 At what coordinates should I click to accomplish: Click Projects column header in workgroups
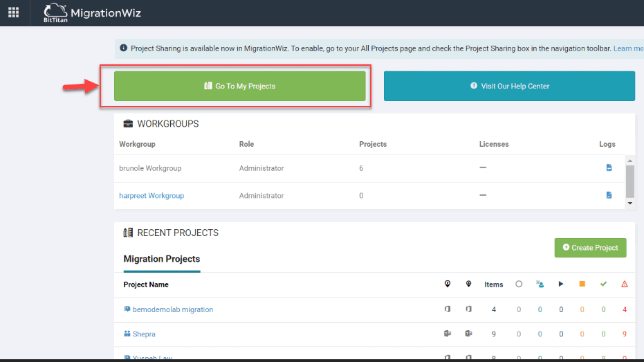point(373,144)
